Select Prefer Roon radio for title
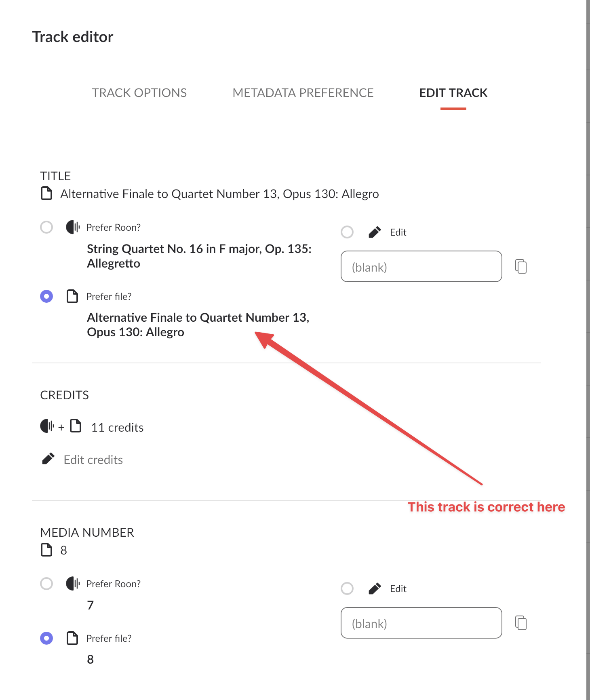 click(x=46, y=227)
